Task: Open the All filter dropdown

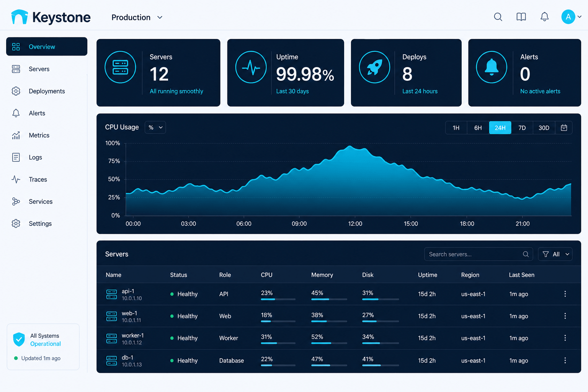Action: pyautogui.click(x=555, y=254)
